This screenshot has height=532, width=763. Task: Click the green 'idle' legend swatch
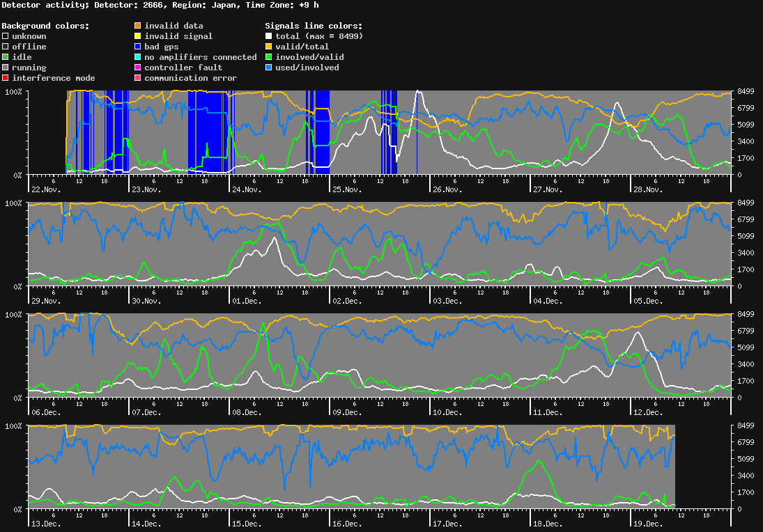coord(5,57)
